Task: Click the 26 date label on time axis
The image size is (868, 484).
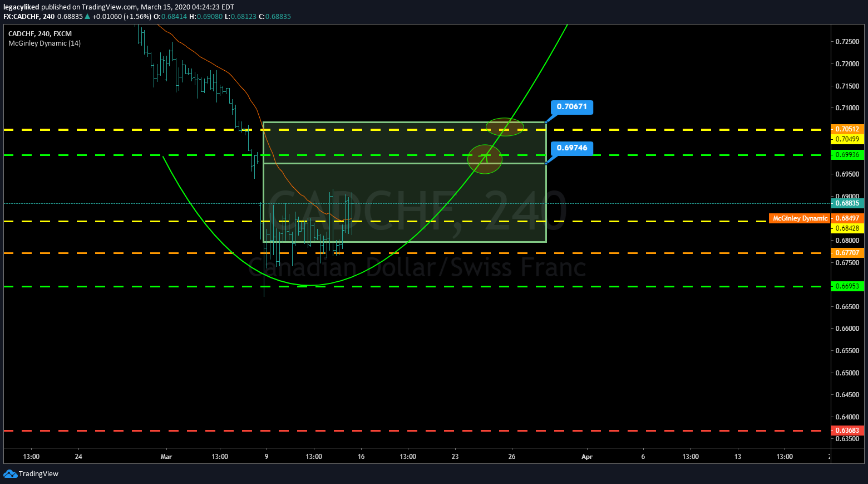Action: (x=512, y=457)
